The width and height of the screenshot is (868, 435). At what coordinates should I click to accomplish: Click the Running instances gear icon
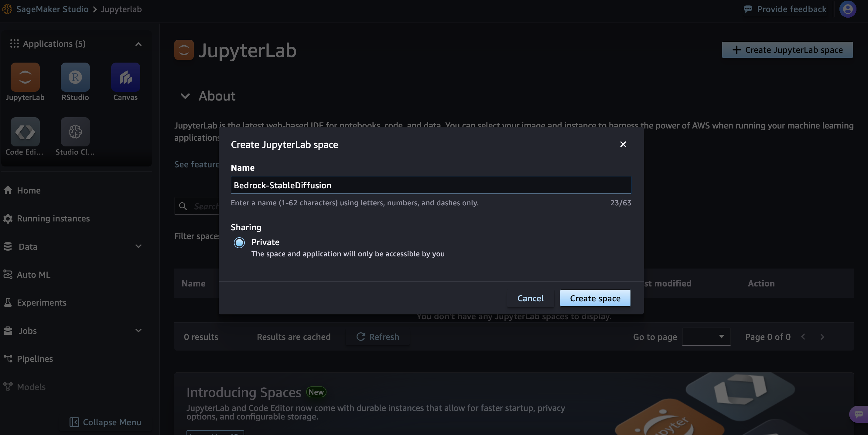tap(8, 218)
